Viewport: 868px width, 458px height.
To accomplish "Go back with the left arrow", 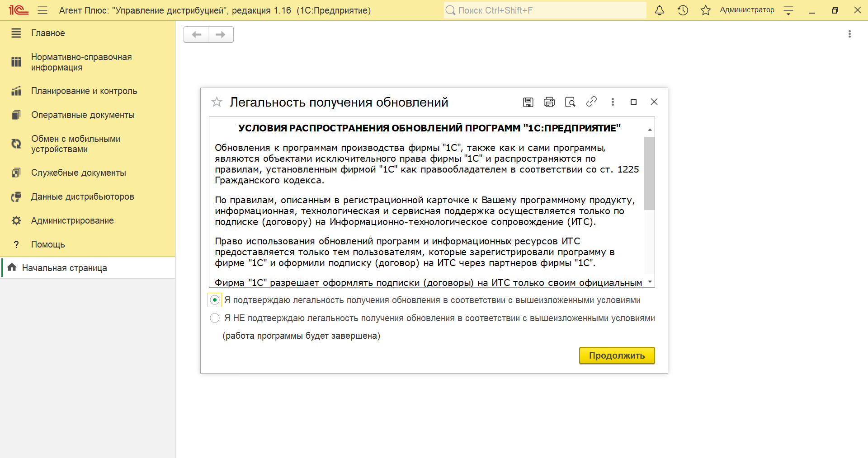I will [x=197, y=34].
